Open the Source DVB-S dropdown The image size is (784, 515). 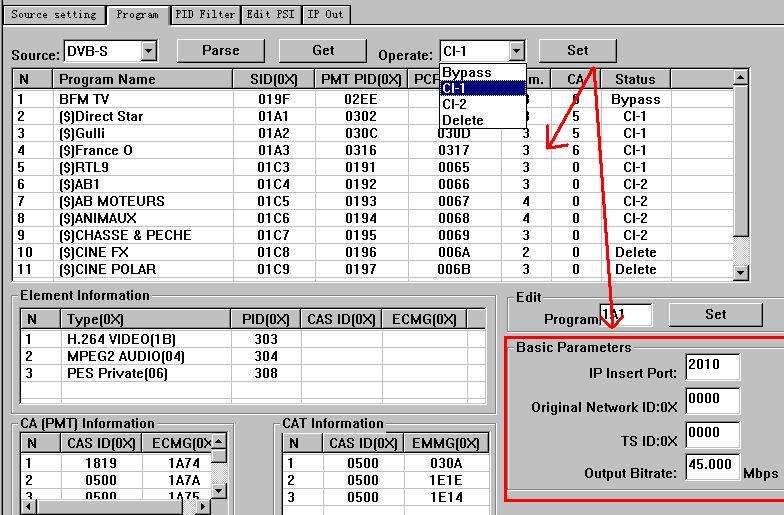coord(148,52)
